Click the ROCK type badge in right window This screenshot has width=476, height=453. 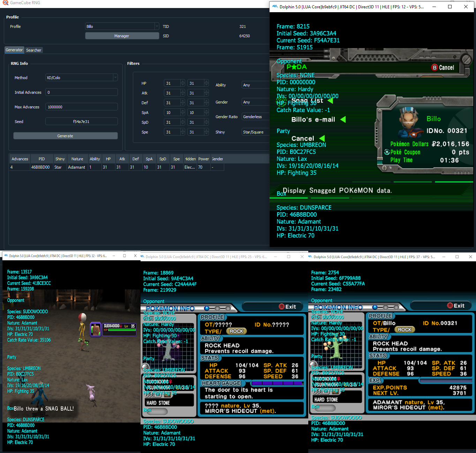coord(405,329)
